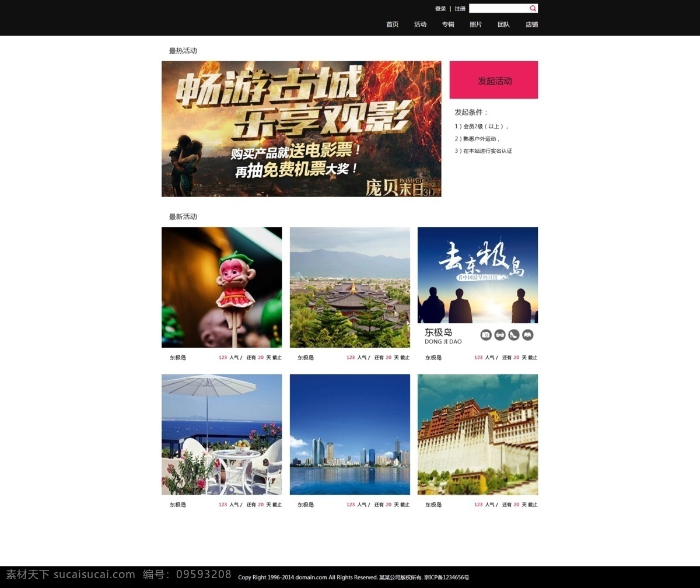Click the 最热活动 section heading
This screenshot has height=588, width=700.
pos(183,51)
